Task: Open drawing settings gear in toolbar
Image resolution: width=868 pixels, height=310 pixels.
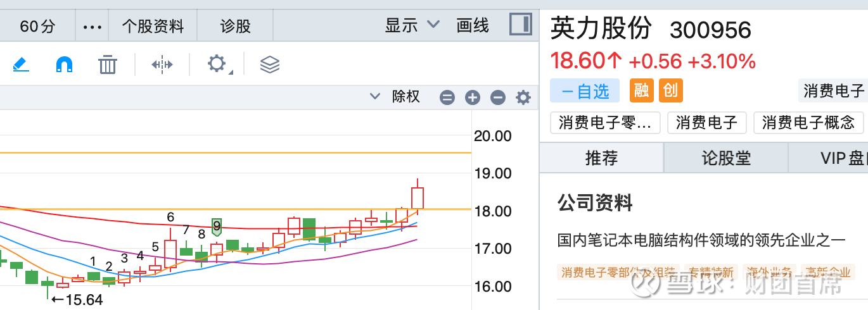Action: (x=217, y=64)
